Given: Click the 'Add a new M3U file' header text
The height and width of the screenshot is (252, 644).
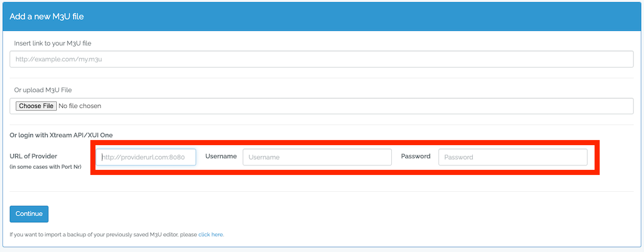Looking at the screenshot, I should tap(47, 16).
